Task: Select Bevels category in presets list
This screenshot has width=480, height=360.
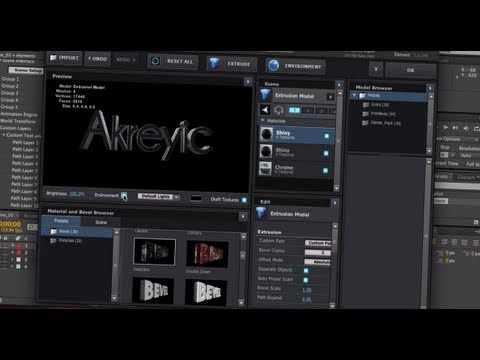Action: coord(77,231)
